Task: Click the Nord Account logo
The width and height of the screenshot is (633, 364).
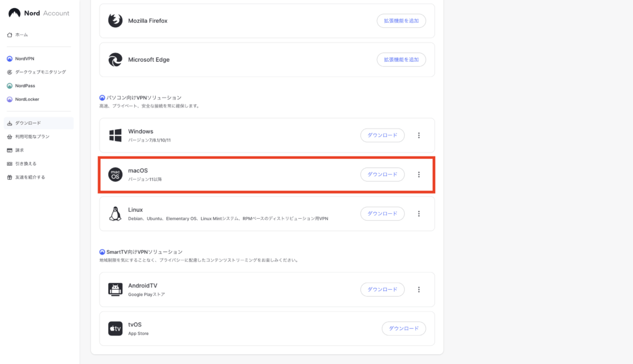Action: [39, 13]
